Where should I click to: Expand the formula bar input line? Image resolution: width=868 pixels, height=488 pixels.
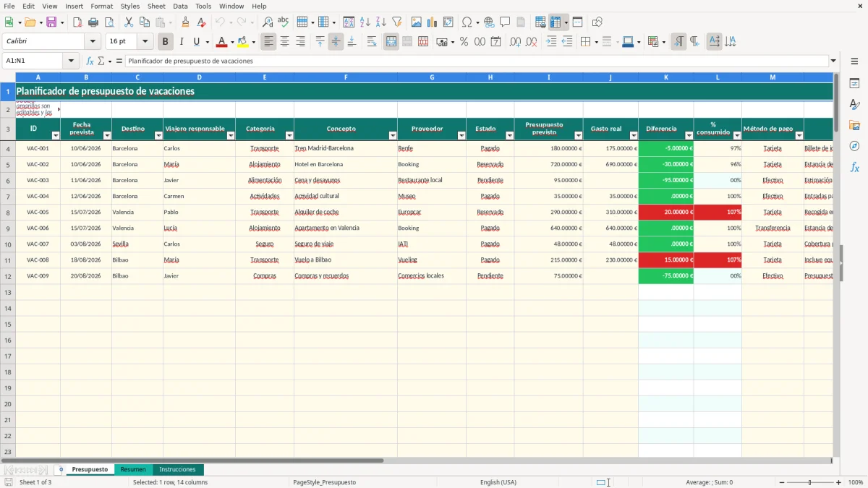tap(834, 61)
